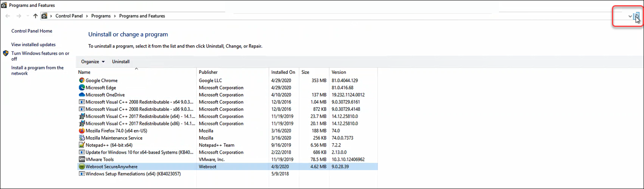Click the 353 MB size cell

click(319, 80)
